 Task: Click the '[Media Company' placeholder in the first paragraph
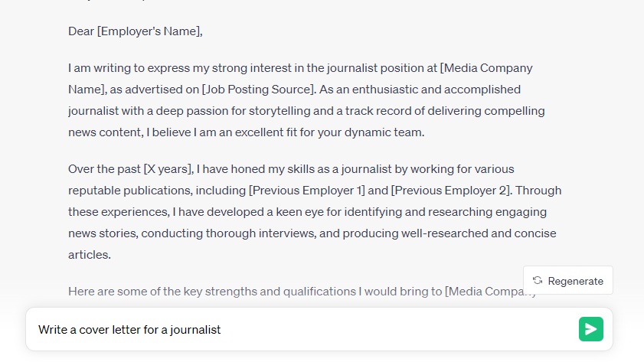[x=486, y=68]
